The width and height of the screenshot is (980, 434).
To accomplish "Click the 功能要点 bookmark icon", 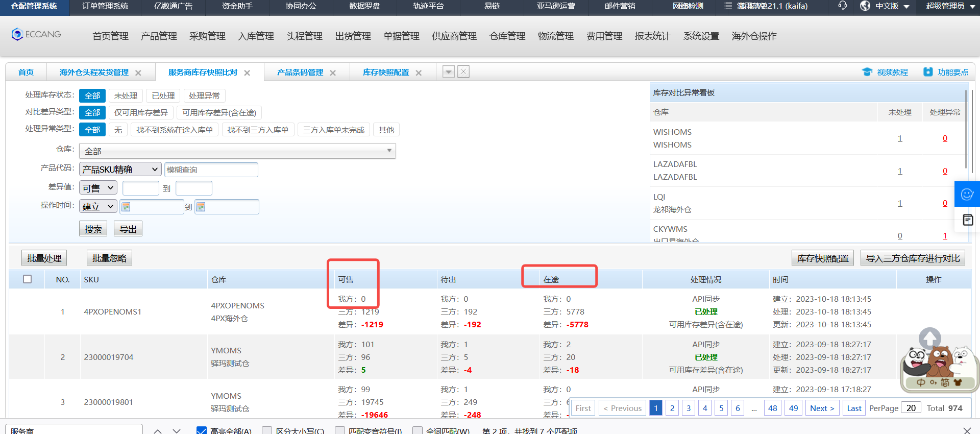I will 928,72.
